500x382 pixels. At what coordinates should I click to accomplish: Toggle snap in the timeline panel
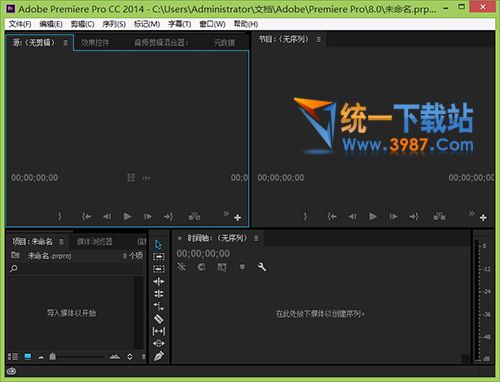coord(202,267)
